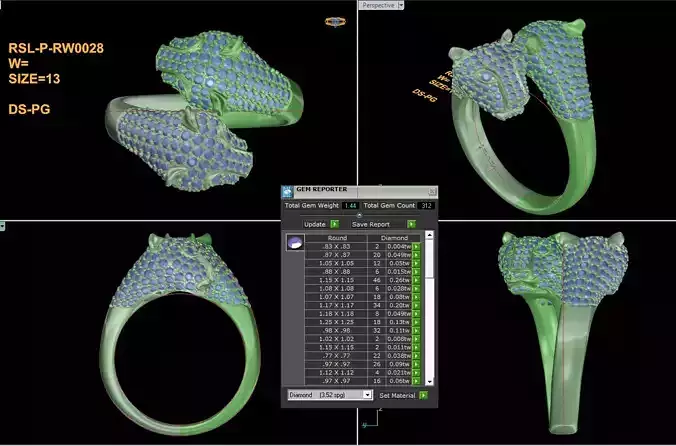Click the 0.13tw weight cell

399,322
